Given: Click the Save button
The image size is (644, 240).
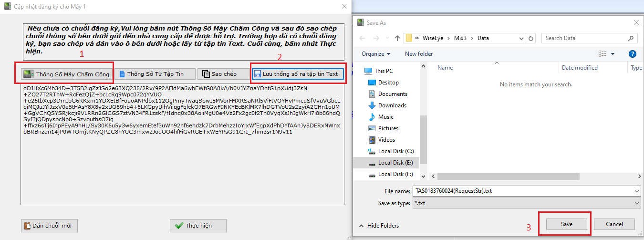Looking at the screenshot, I should [x=566, y=224].
